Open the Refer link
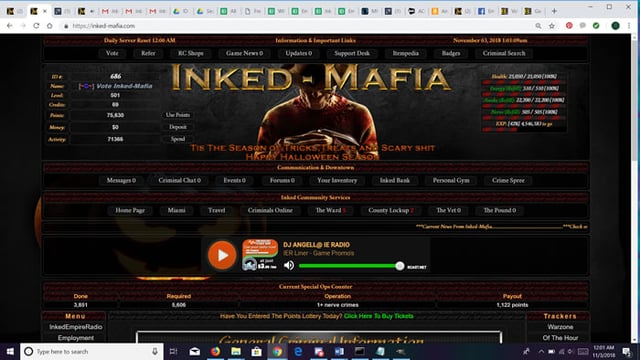640x360 pixels. [x=148, y=53]
